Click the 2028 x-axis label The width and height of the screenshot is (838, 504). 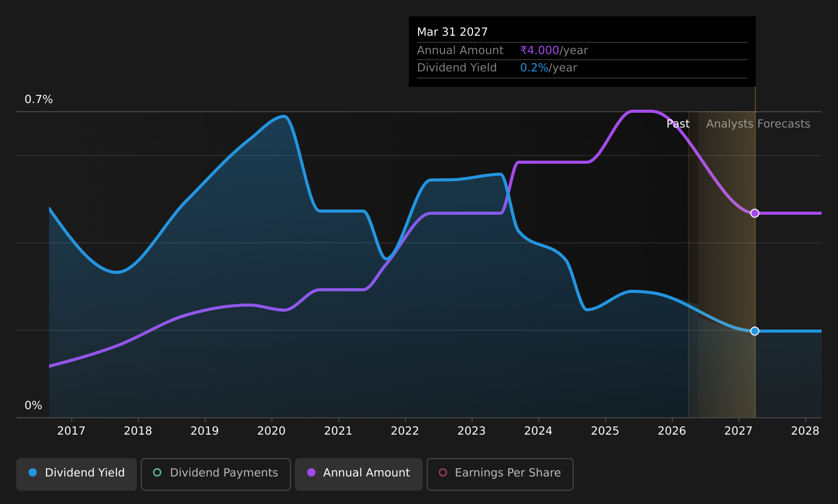(x=805, y=431)
